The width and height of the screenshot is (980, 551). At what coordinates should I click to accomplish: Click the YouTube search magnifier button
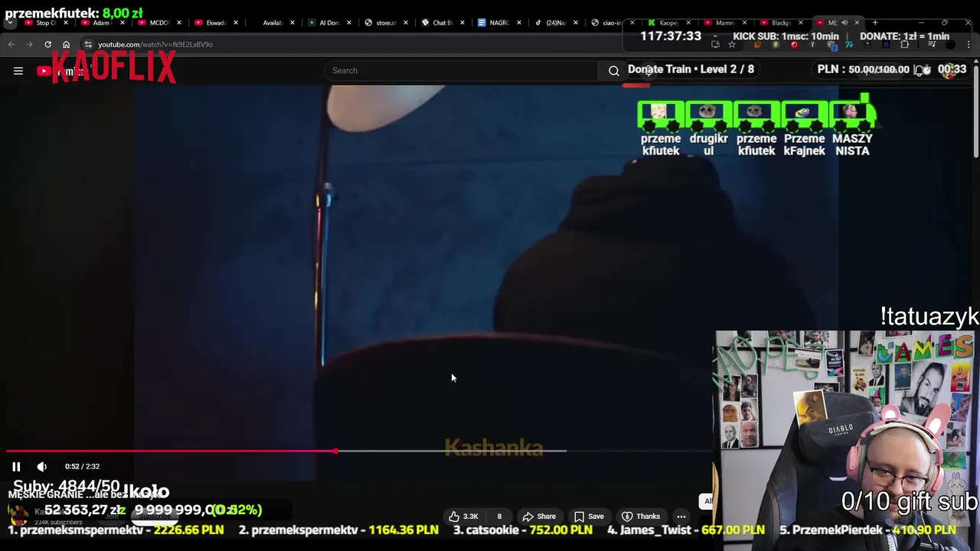(613, 70)
